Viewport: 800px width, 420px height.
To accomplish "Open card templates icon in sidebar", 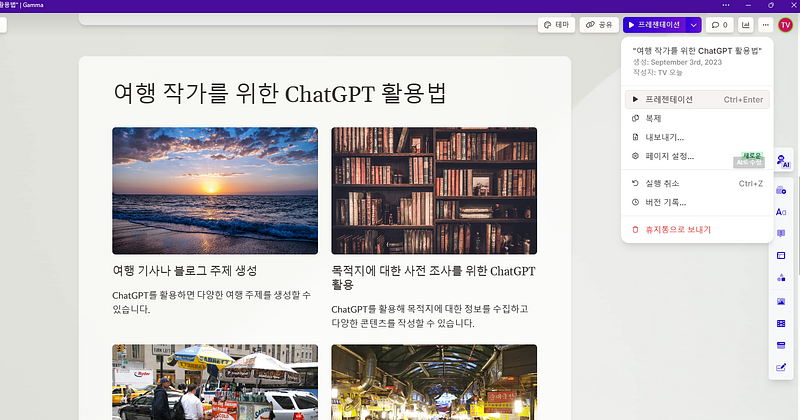I will [781, 190].
